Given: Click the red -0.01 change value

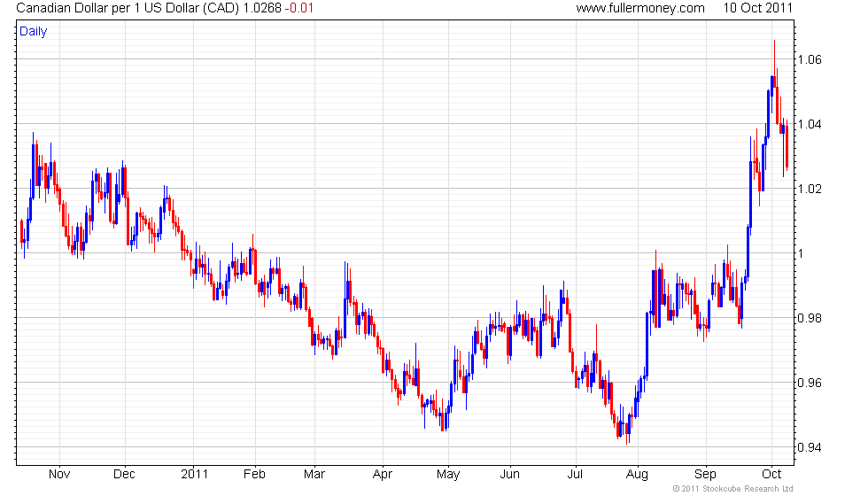Looking at the screenshot, I should 299,8.
